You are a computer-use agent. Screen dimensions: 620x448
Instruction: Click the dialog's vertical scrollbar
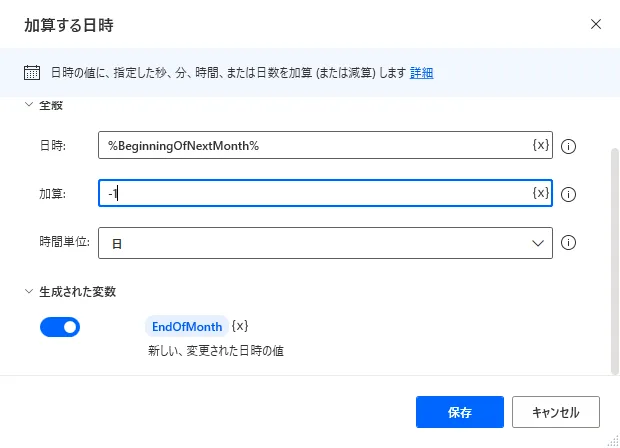(x=614, y=250)
